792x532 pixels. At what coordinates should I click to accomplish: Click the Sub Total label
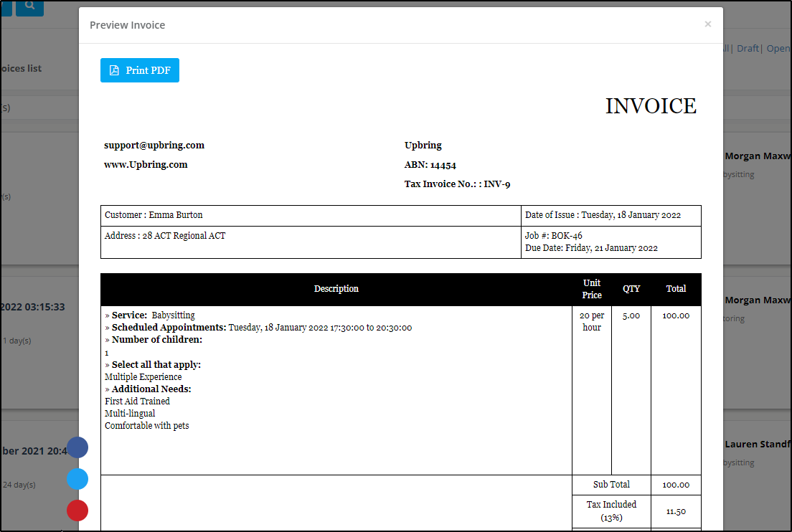tap(611, 485)
